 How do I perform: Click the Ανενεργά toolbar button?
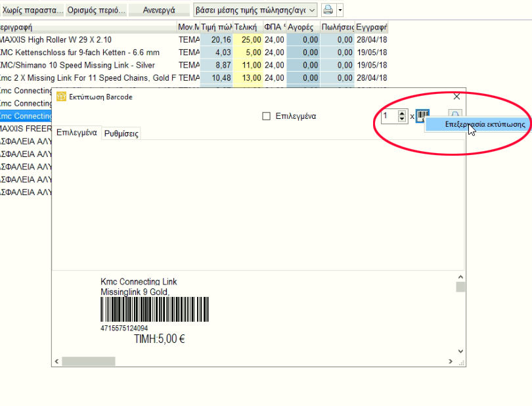click(x=159, y=11)
